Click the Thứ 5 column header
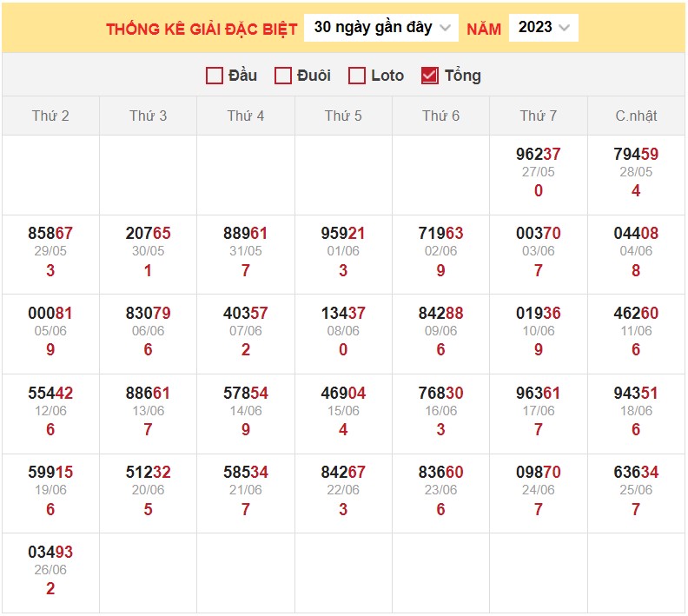Image resolution: width=688 pixels, height=616 pixels. click(343, 116)
